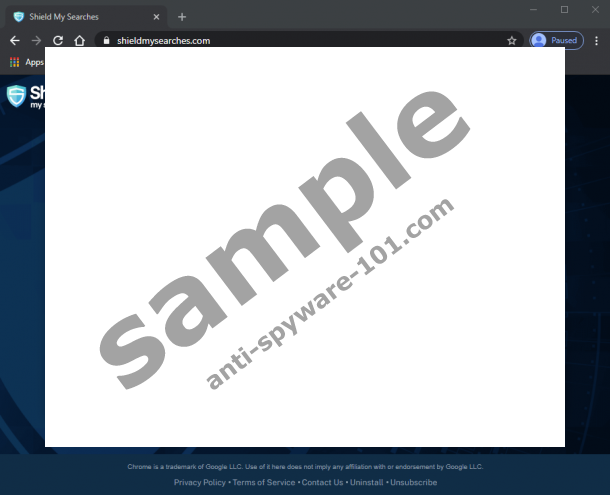Click the browser back arrow
610x495 pixels.
click(14, 41)
